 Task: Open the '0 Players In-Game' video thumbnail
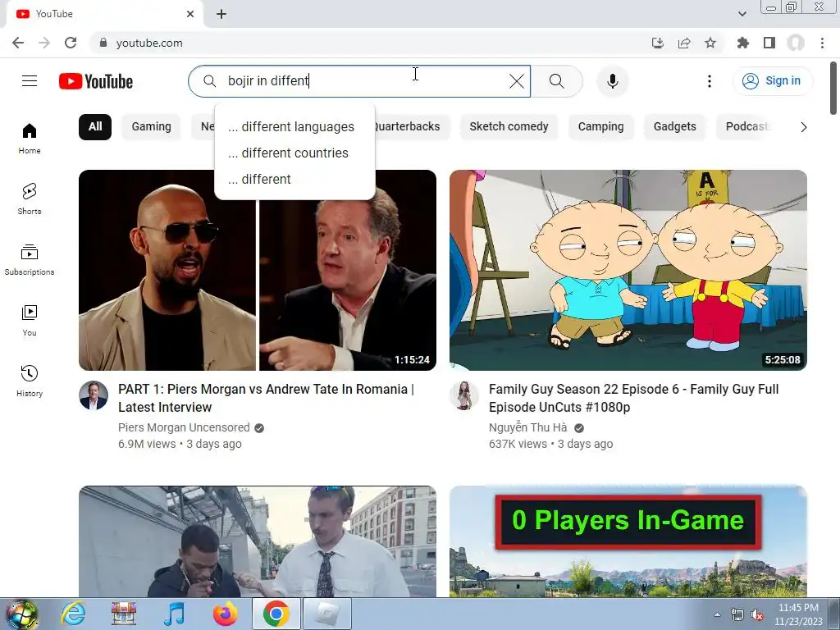pos(628,541)
